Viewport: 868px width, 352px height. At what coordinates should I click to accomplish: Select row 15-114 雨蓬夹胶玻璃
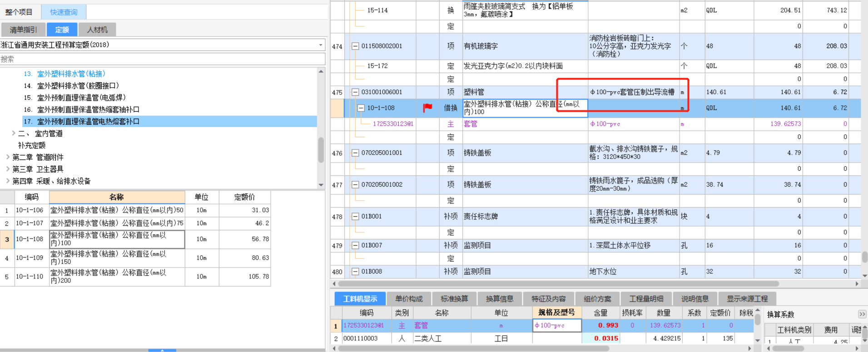coord(595,10)
